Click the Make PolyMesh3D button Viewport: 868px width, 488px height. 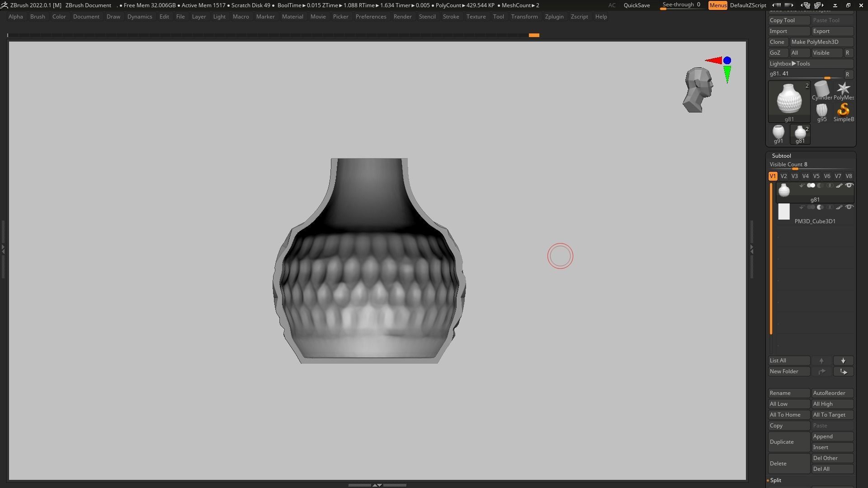[x=815, y=42]
